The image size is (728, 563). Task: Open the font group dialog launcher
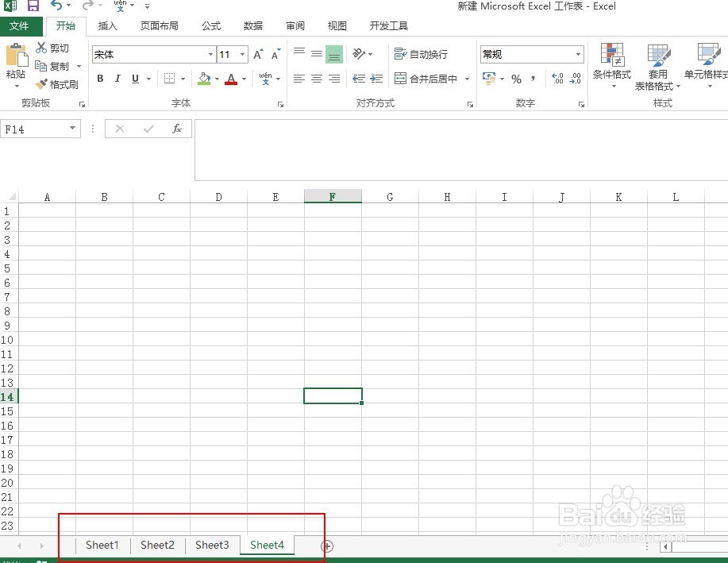280,105
